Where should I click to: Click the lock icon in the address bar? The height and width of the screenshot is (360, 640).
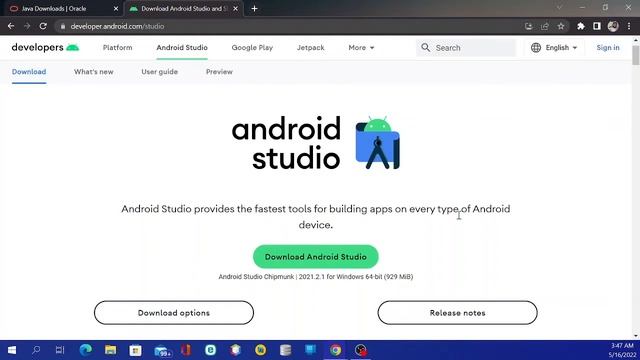[62, 27]
